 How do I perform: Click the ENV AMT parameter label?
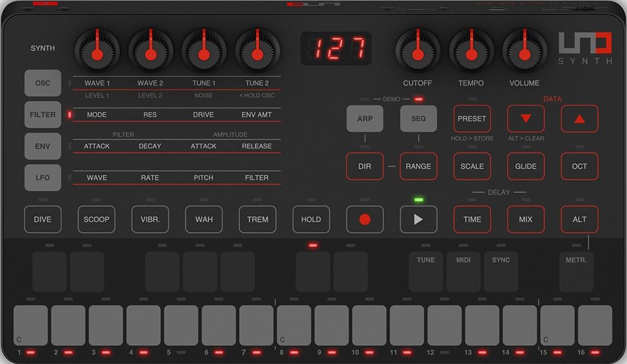coord(257,114)
